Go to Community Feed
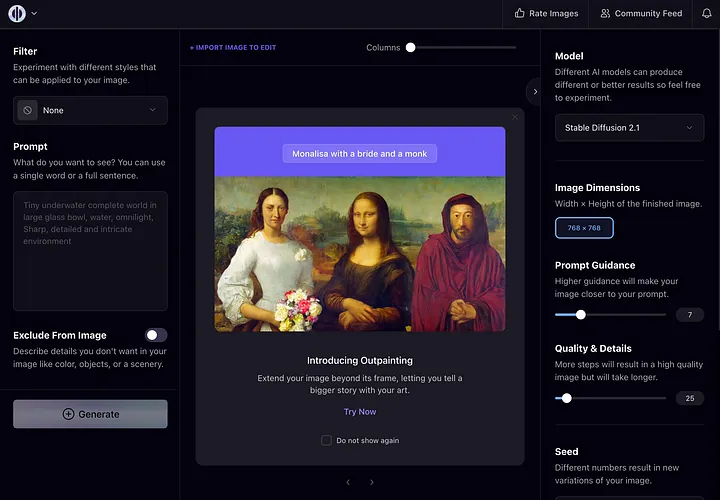The width and height of the screenshot is (720, 500). click(641, 13)
